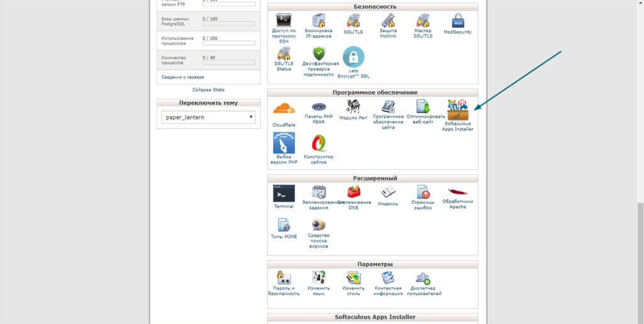Click Сведения о сервере link
Viewport: 644px width, 324px height.
(x=182, y=77)
